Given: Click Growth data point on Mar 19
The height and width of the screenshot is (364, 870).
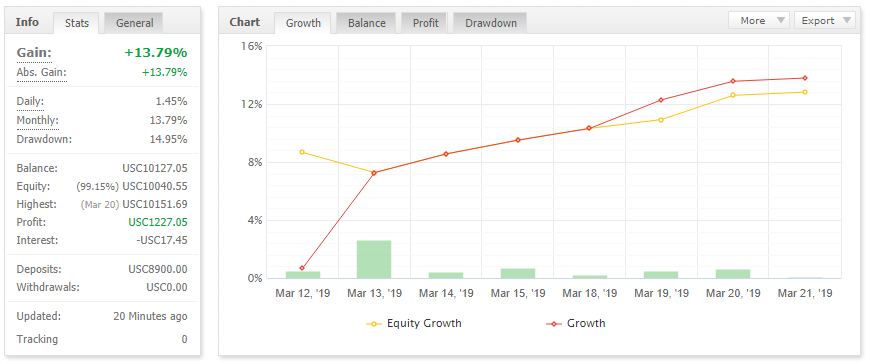Looking at the screenshot, I should coord(661,100).
